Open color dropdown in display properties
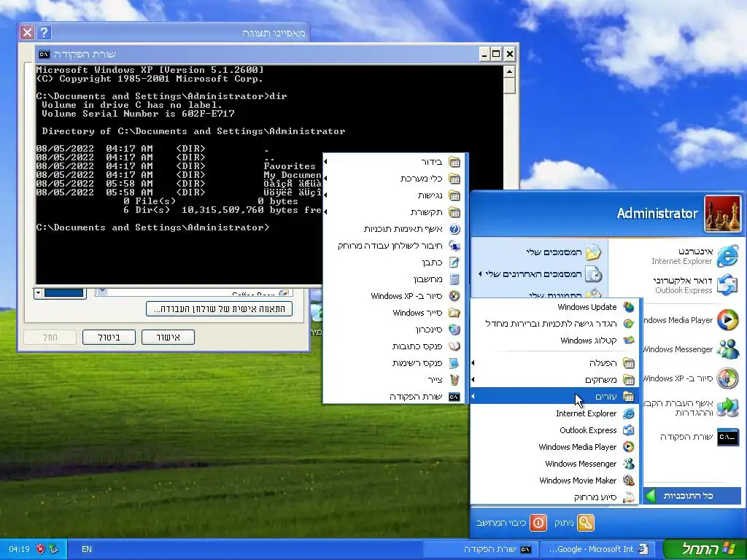 coord(39,293)
